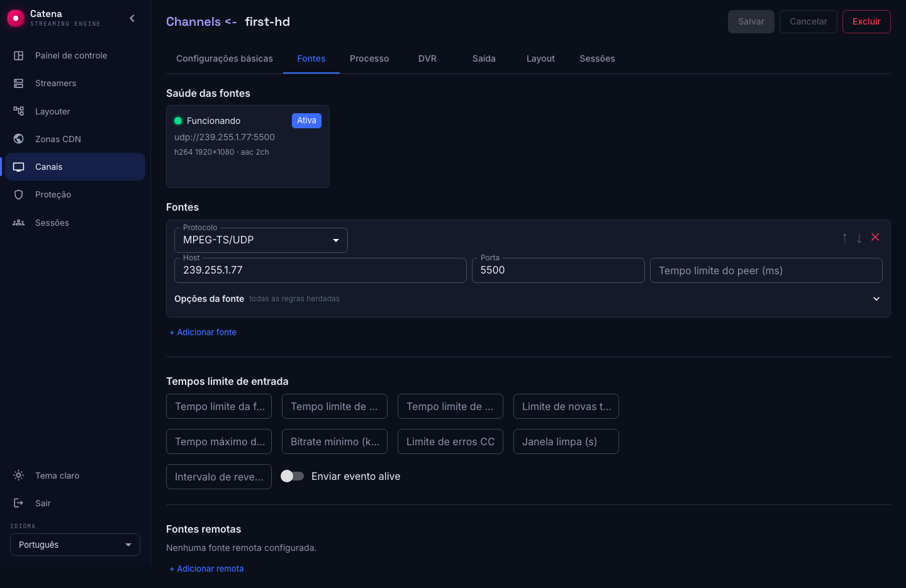Screen dimensions: 906x588
Task: Go to the DVR tab
Action: (x=427, y=58)
